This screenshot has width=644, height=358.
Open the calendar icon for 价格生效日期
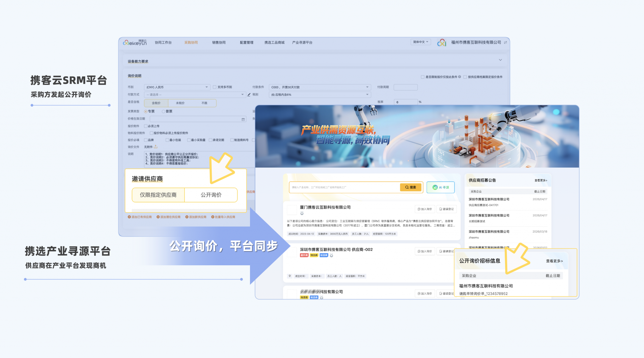[243, 119]
